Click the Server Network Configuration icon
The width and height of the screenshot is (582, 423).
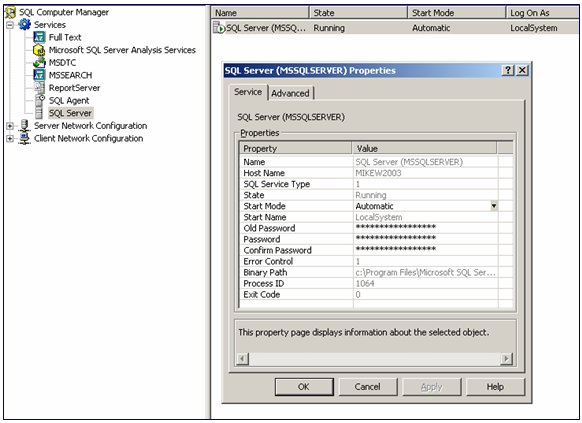24,125
